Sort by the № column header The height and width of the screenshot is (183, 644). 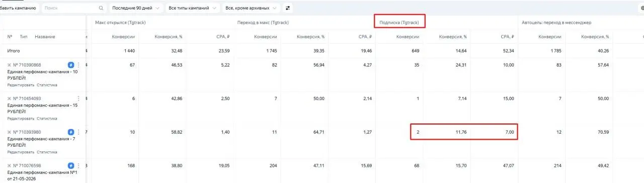tap(10, 37)
